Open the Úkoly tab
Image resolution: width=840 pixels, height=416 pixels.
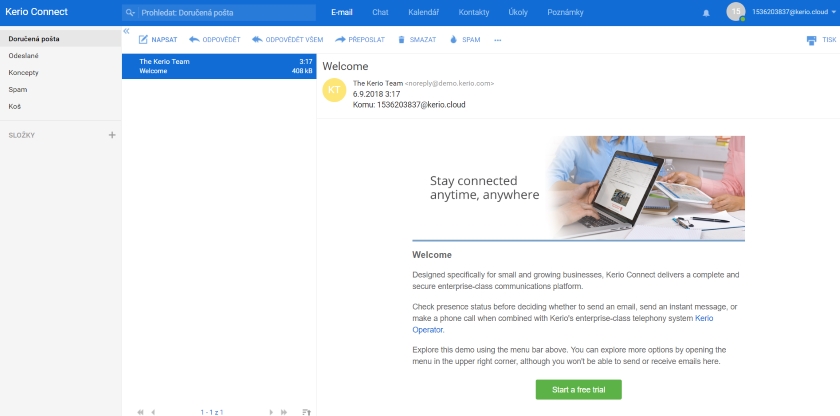(x=518, y=12)
